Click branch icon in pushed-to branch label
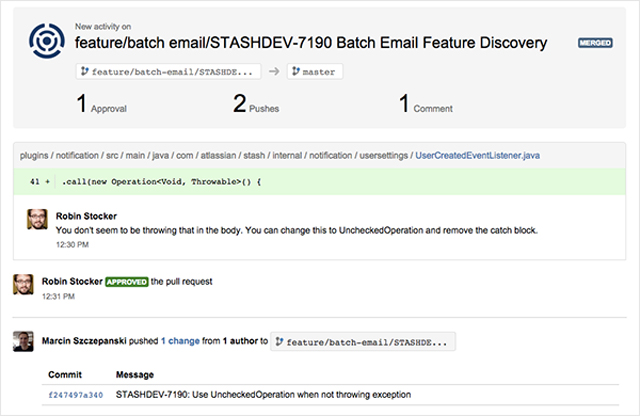The image size is (640, 416). (x=279, y=342)
